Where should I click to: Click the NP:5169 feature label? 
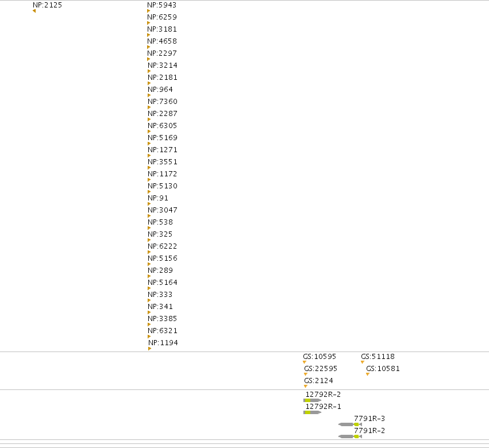click(163, 138)
